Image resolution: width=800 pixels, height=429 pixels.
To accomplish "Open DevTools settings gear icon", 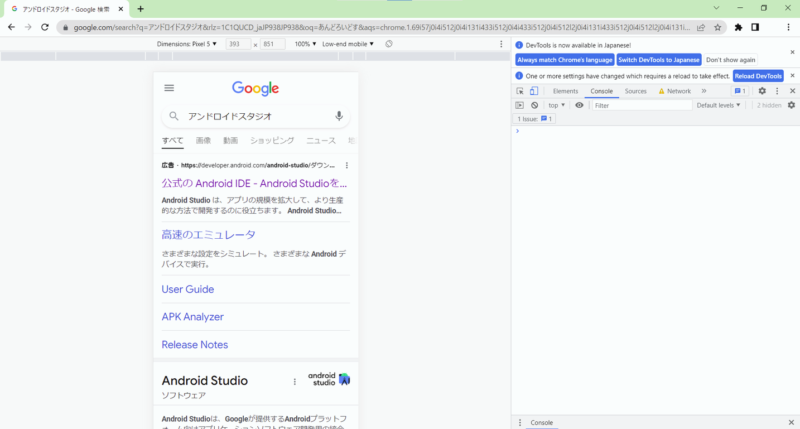I will [762, 91].
